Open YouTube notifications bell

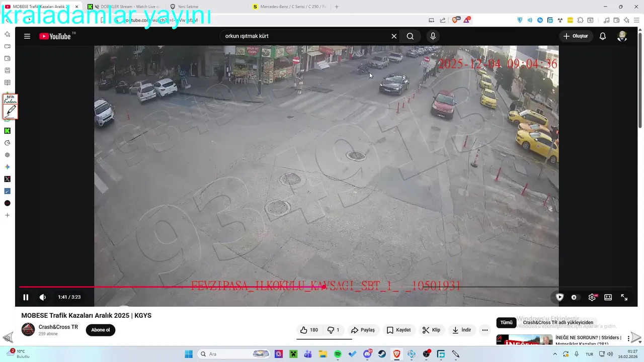pyautogui.click(x=602, y=36)
